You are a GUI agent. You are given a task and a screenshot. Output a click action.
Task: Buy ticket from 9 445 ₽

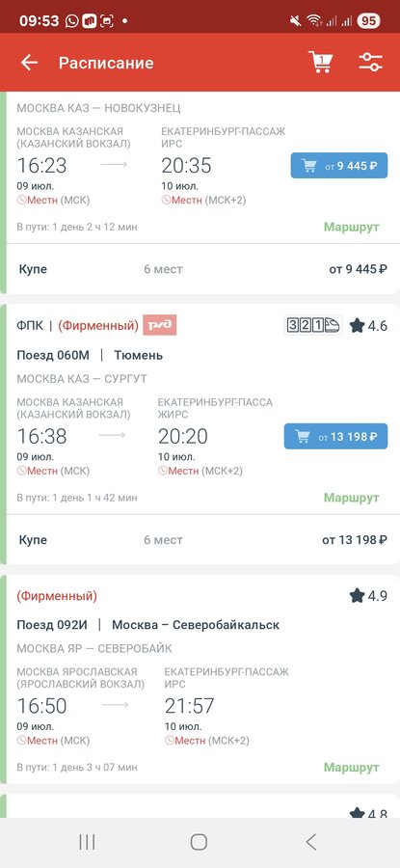[x=339, y=166]
